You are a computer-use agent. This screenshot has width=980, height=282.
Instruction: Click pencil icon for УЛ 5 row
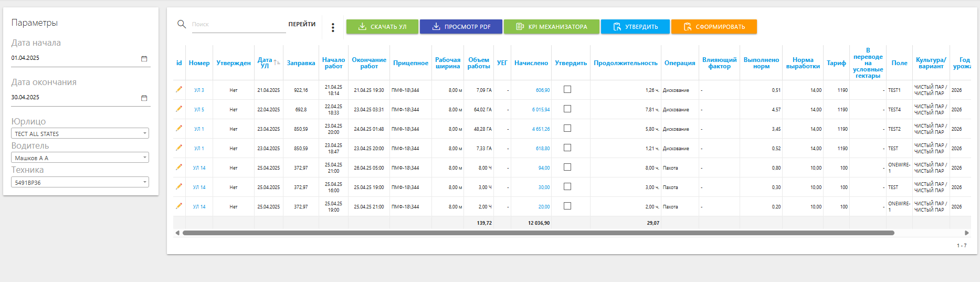point(179,109)
